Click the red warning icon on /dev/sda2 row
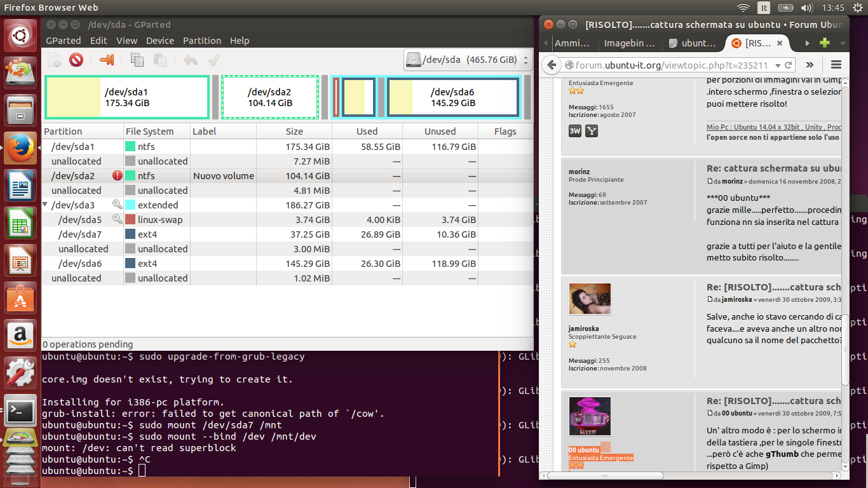Viewport: 868px width, 488px height. 118,176
